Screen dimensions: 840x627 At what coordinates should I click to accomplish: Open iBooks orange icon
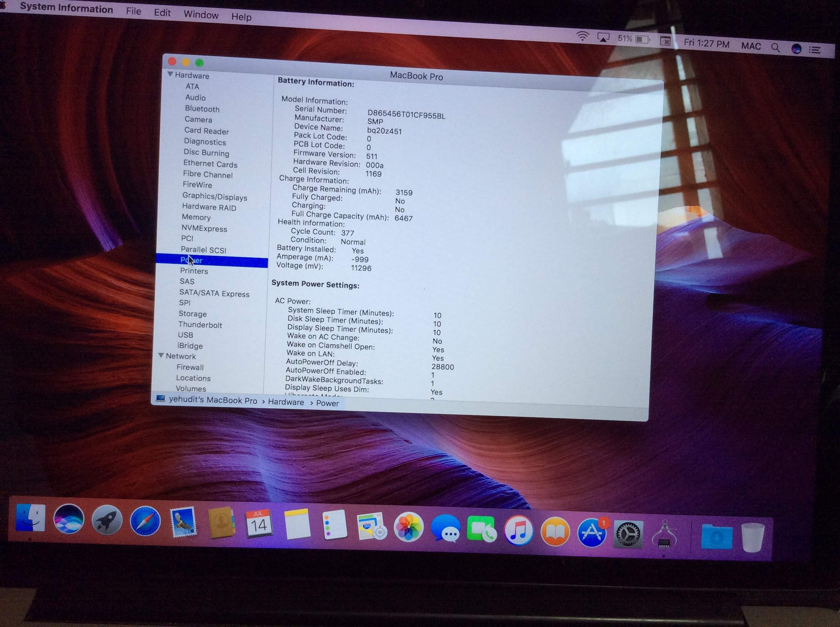point(555,531)
